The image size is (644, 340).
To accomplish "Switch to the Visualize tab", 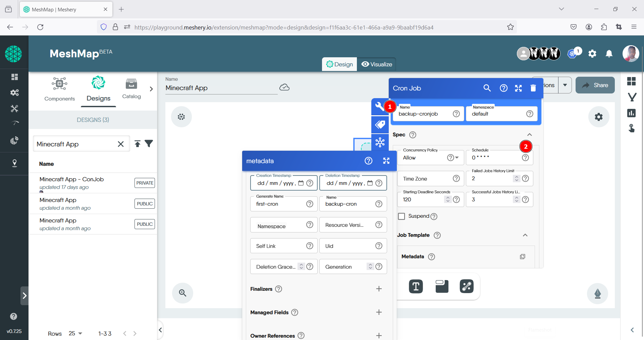I will [376, 64].
